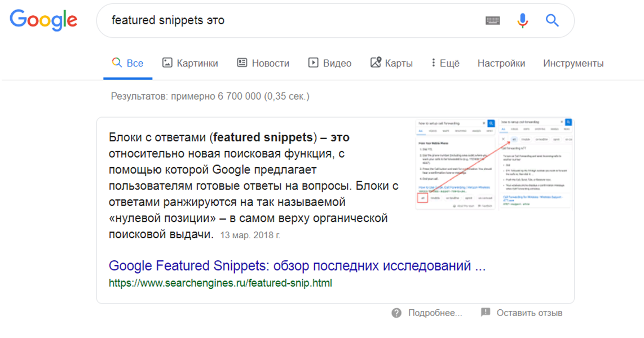Select the Картинки image icon
The height and width of the screenshot is (338, 644).
point(166,63)
